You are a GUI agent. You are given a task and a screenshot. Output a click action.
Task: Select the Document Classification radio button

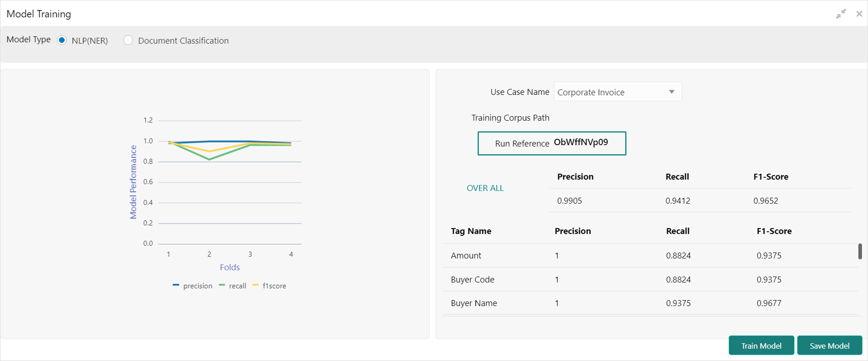128,40
